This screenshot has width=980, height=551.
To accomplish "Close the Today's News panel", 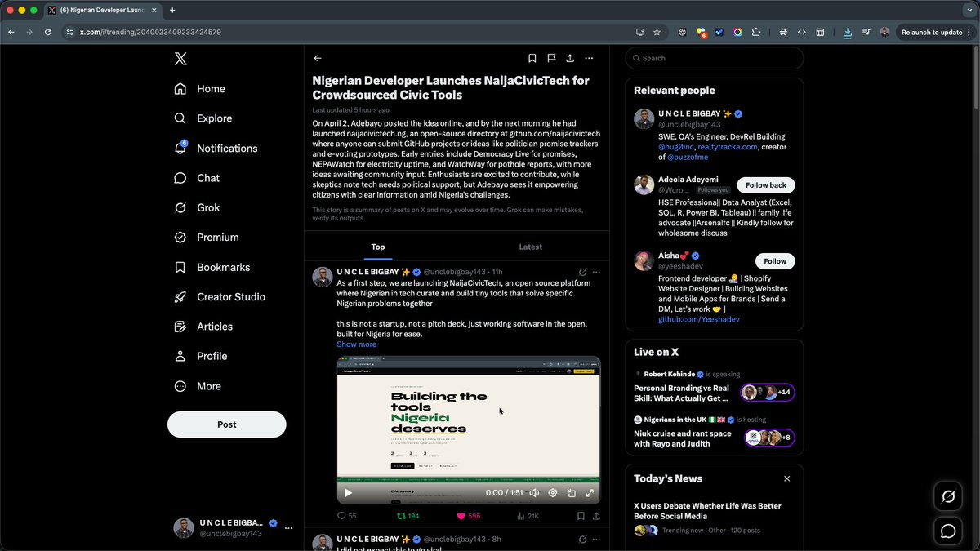I will pyautogui.click(x=787, y=479).
